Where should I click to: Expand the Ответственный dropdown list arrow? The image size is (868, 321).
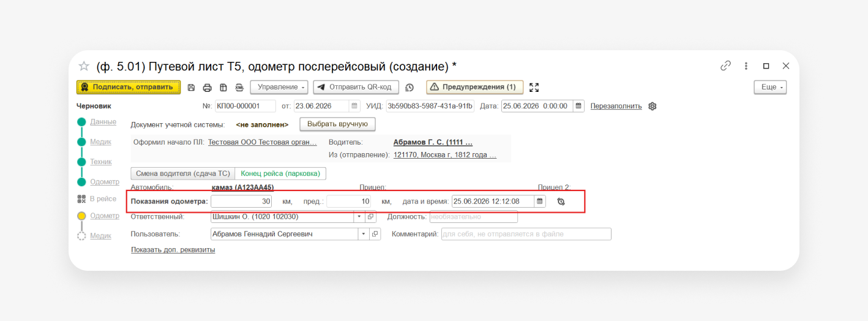[x=359, y=217]
